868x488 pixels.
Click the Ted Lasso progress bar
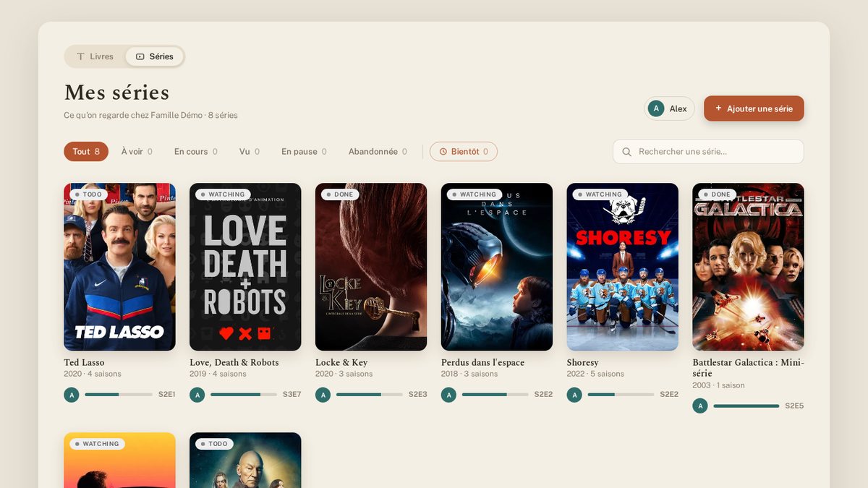(x=118, y=395)
